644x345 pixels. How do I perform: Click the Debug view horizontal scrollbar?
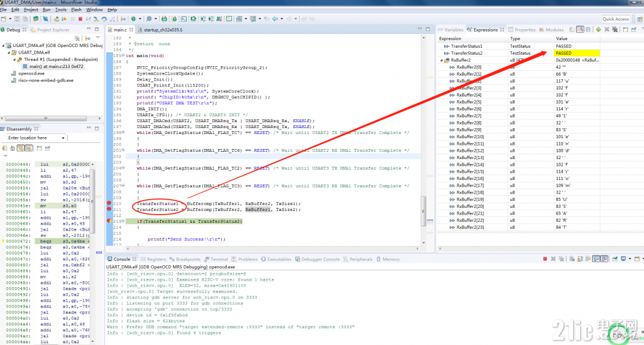(45, 119)
